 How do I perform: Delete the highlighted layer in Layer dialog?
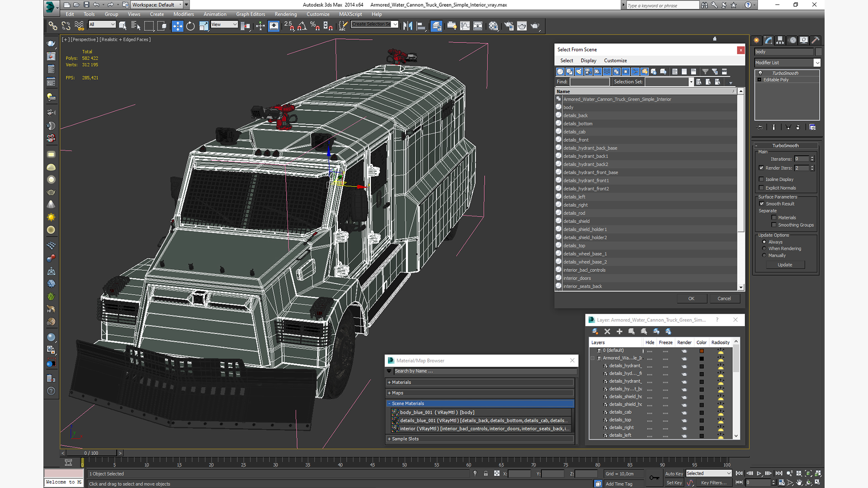[x=607, y=332]
